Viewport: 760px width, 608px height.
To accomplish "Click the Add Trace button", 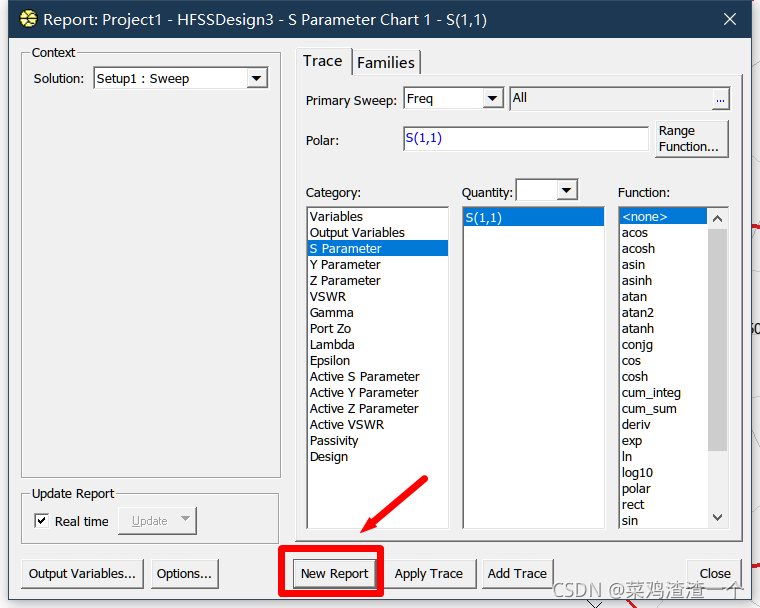I will (x=517, y=574).
